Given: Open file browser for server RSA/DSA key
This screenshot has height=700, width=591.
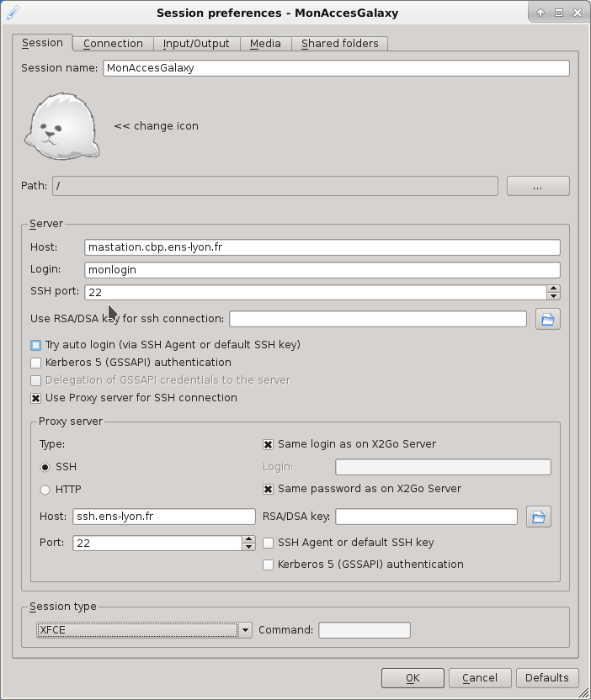Looking at the screenshot, I should [548, 319].
